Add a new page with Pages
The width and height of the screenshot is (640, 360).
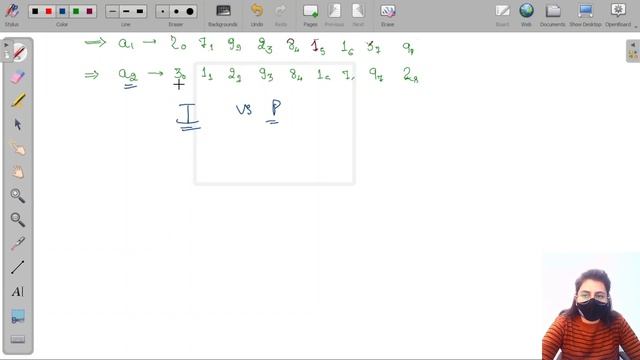310,14
